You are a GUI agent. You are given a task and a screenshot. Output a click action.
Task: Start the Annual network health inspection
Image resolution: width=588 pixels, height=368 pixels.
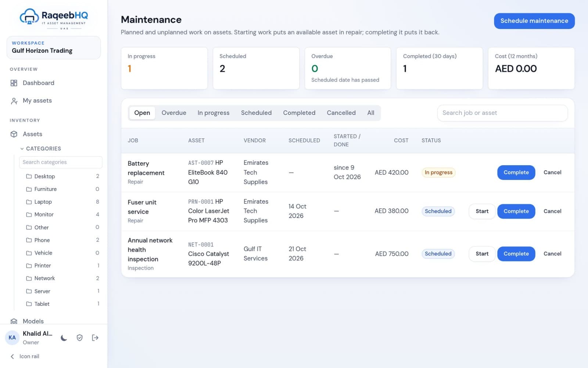tap(482, 254)
